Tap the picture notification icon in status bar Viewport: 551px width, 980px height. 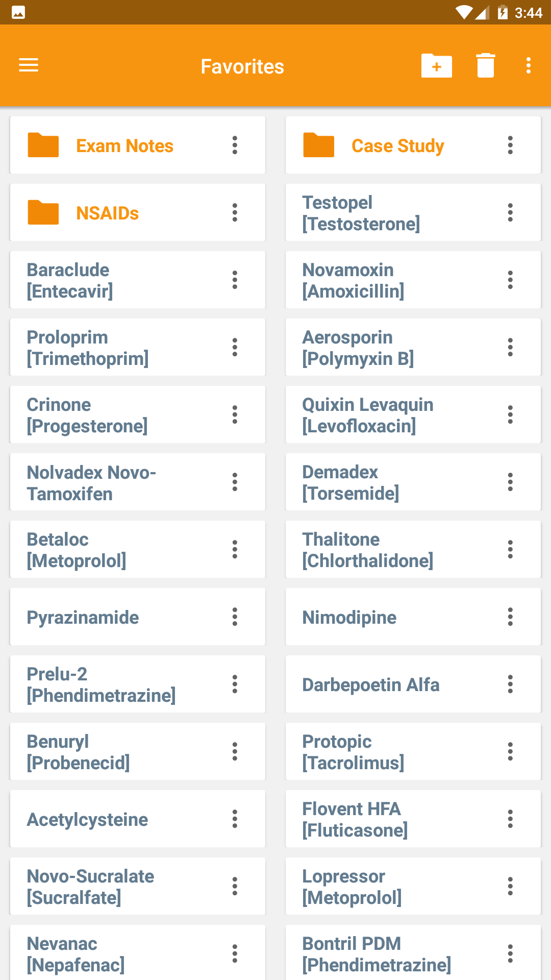tap(18, 12)
